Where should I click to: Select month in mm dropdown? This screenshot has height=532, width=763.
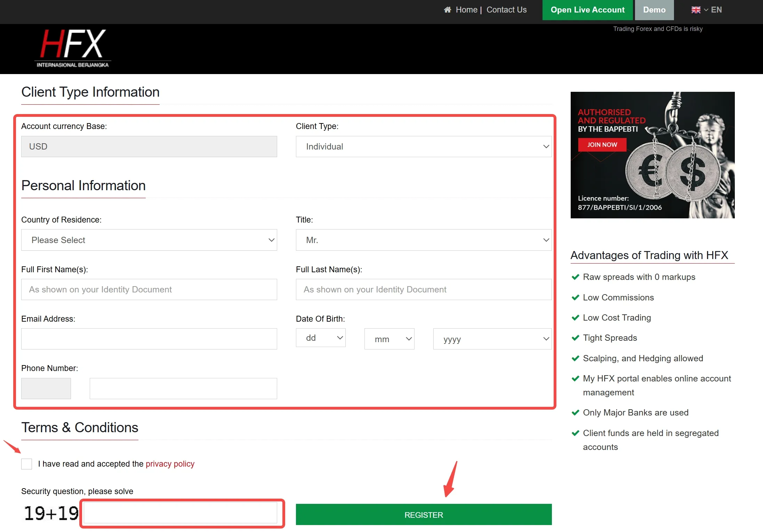point(389,339)
